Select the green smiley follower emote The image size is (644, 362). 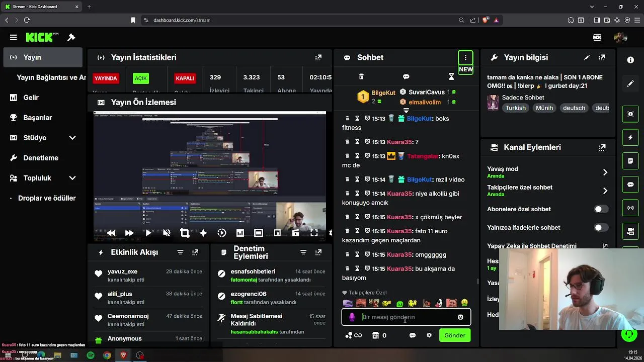coord(399,303)
